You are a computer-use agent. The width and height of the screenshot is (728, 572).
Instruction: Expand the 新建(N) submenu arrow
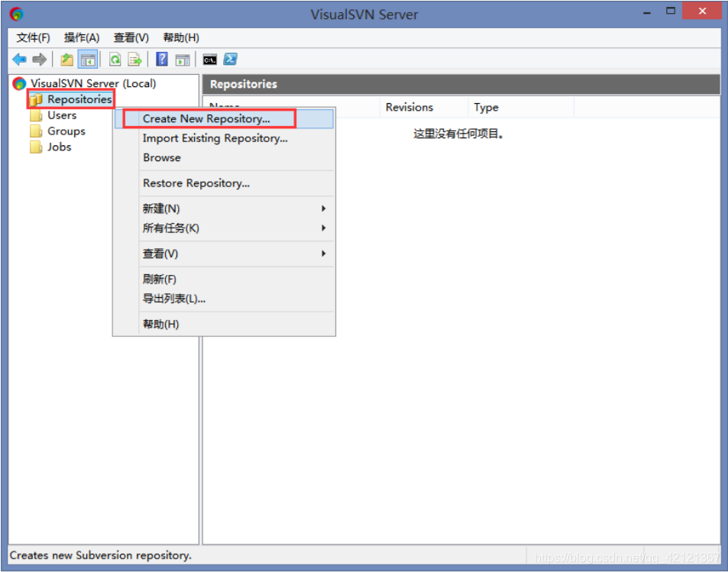click(x=324, y=208)
